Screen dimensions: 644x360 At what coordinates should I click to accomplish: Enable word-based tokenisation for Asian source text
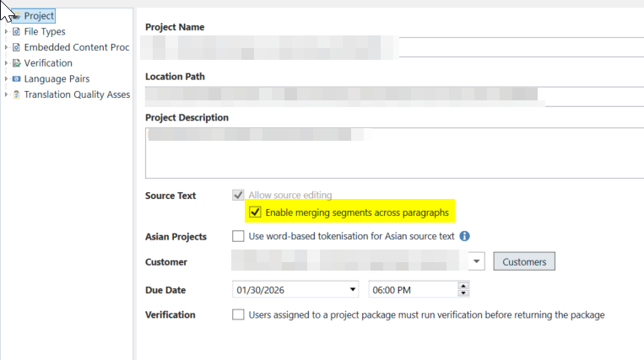238,236
